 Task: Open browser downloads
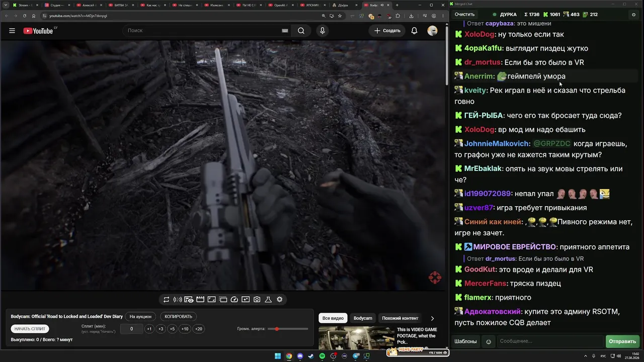412,16
